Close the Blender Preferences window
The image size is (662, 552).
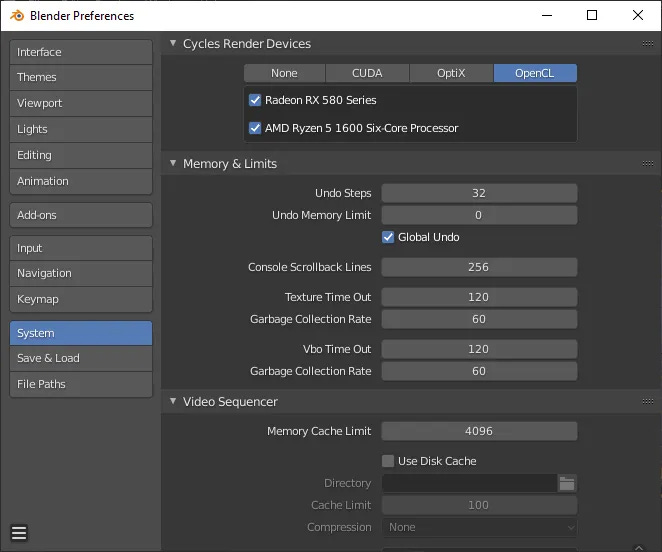(x=638, y=16)
